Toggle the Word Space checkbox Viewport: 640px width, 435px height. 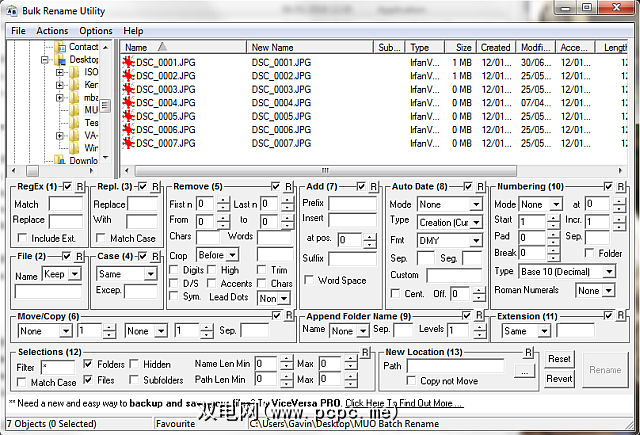(312, 280)
